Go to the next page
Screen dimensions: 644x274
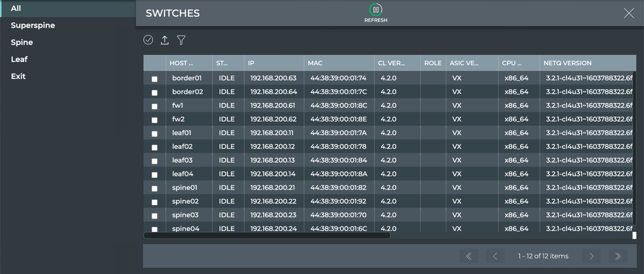tap(591, 256)
